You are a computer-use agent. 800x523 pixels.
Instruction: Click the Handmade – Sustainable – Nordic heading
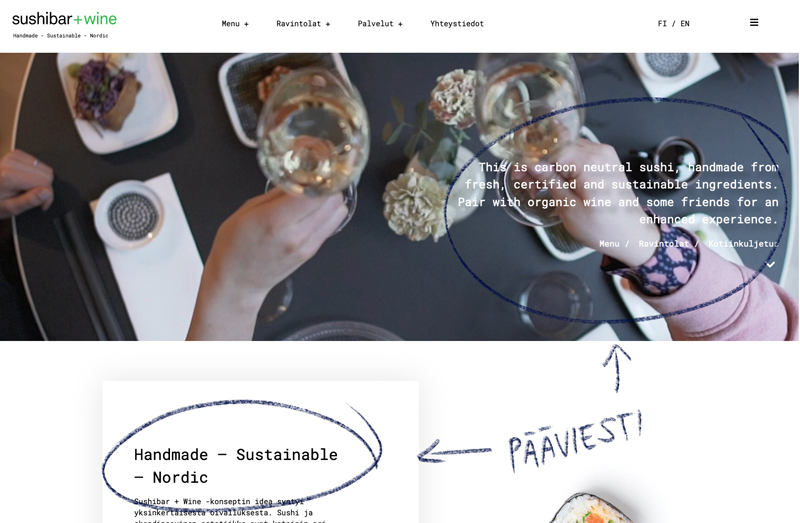236,466
